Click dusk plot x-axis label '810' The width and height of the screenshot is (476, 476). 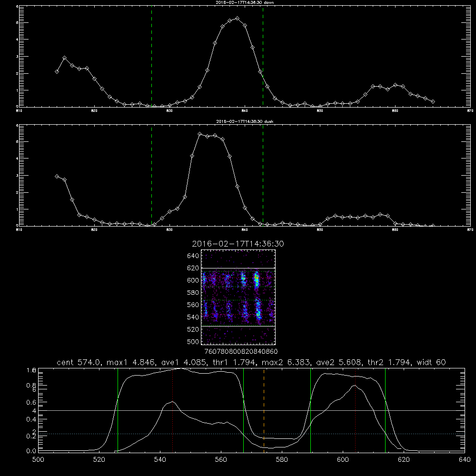click(19, 230)
